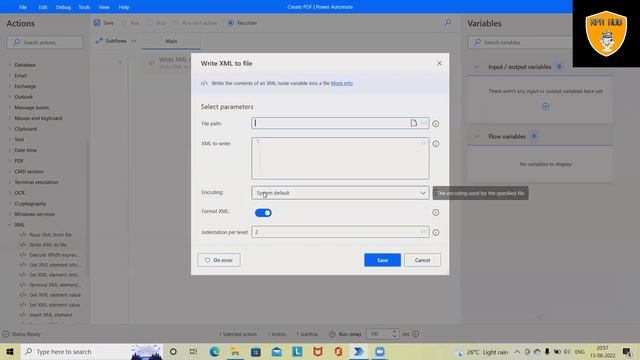This screenshot has width=640, height=360.
Task: Focus the Search actions box
Action: (x=44, y=42)
